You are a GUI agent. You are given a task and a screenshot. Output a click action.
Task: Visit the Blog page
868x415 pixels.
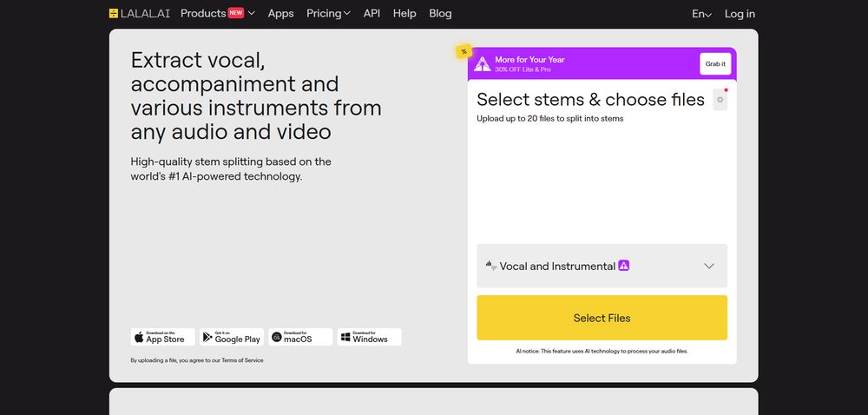pos(440,14)
